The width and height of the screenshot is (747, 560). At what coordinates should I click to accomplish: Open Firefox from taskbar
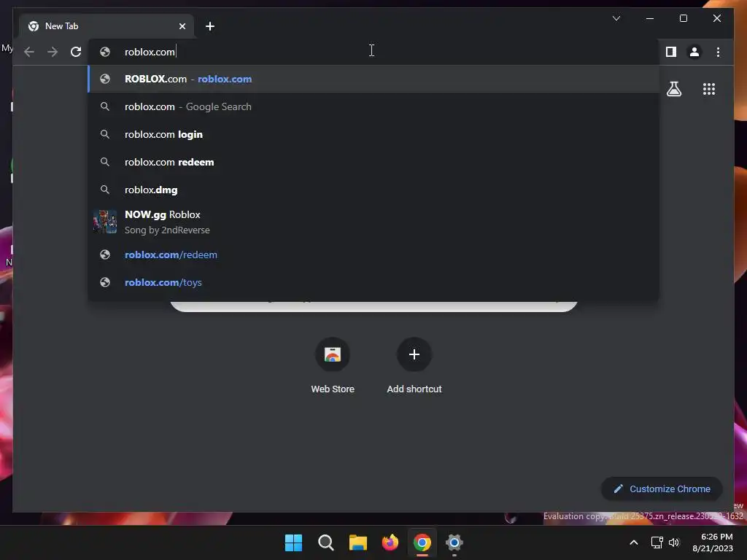[390, 542]
